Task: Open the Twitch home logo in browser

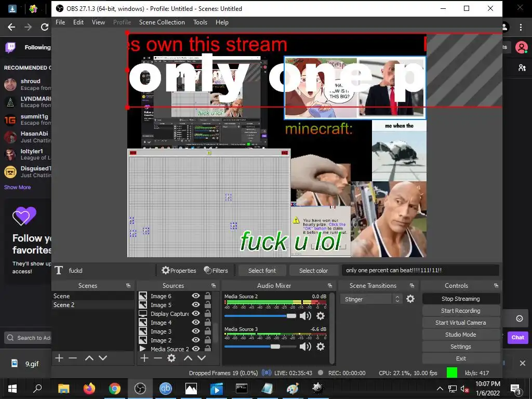Action: coord(10,47)
